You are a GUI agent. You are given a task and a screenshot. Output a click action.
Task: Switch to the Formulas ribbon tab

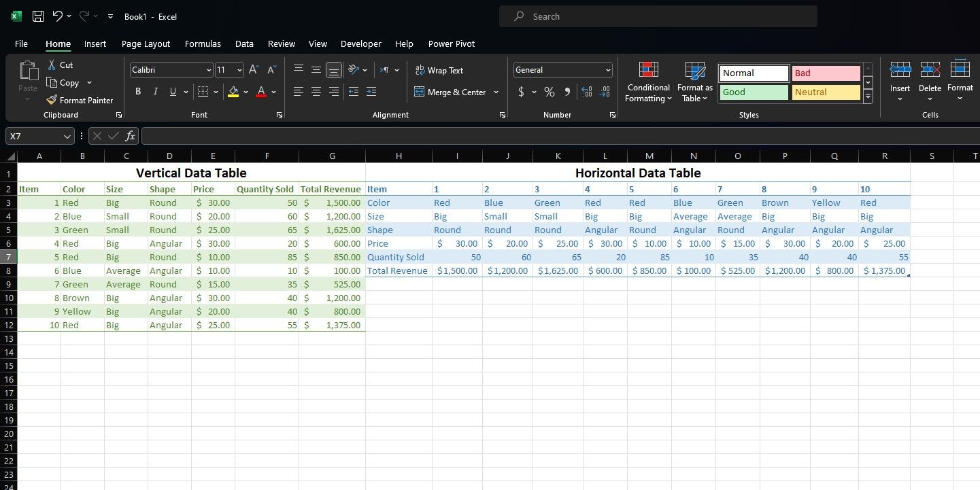(x=203, y=43)
